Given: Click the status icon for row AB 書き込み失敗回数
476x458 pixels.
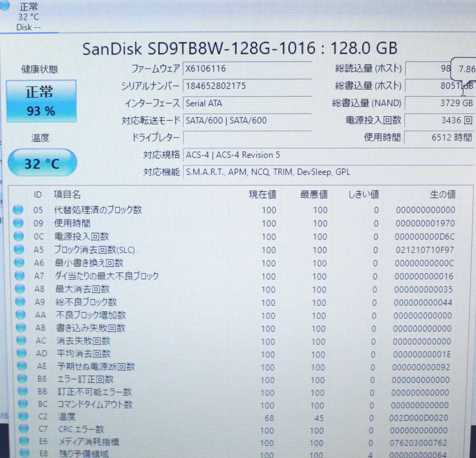Looking at the screenshot, I should [21, 328].
